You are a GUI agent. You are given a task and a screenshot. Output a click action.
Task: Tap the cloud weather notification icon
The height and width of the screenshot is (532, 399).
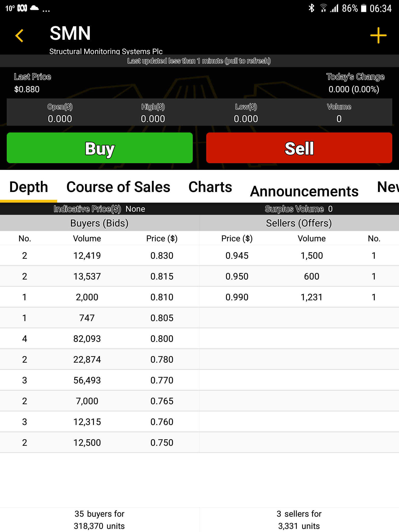point(34,8)
